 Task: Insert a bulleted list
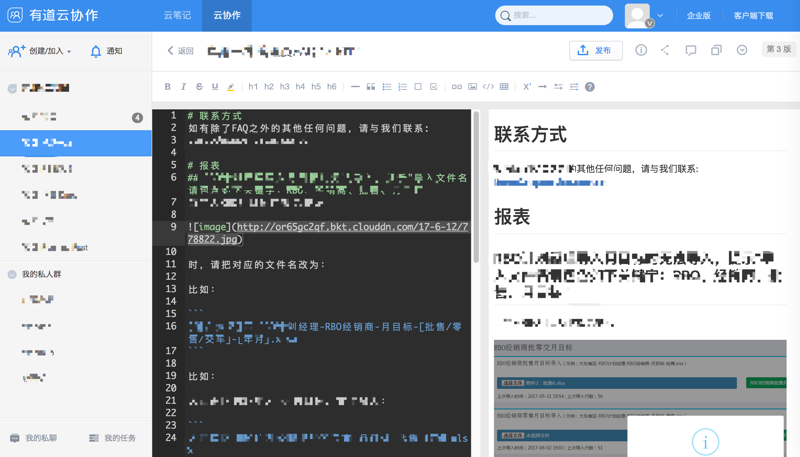(x=387, y=87)
